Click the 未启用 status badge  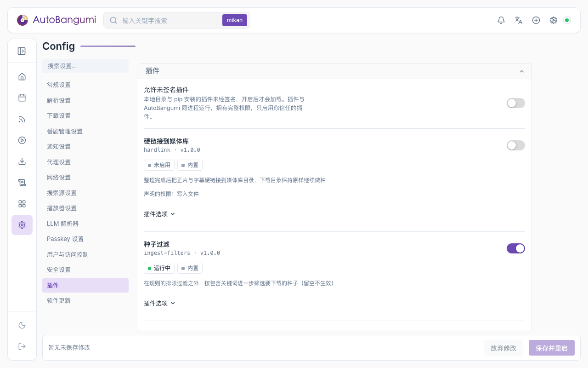159,165
